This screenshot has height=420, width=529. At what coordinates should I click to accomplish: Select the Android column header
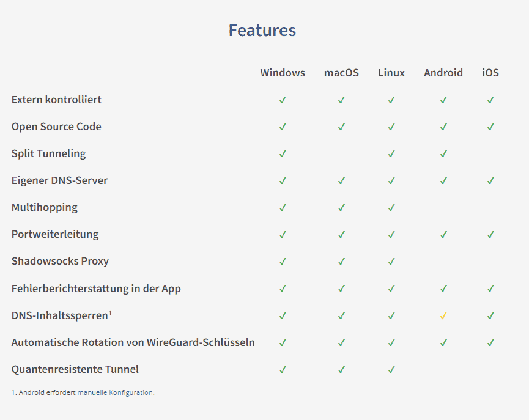coord(443,73)
